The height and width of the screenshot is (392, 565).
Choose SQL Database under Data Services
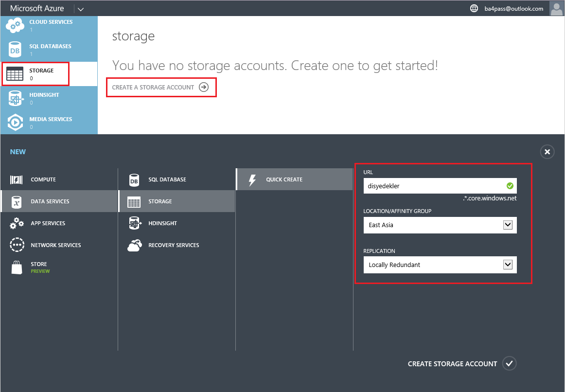177,179
